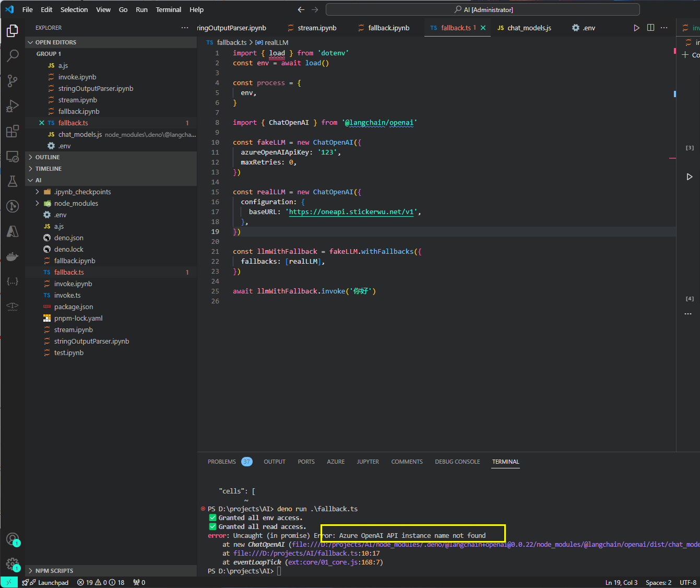
Task: Open the Source Control view icon
Action: (x=13, y=81)
